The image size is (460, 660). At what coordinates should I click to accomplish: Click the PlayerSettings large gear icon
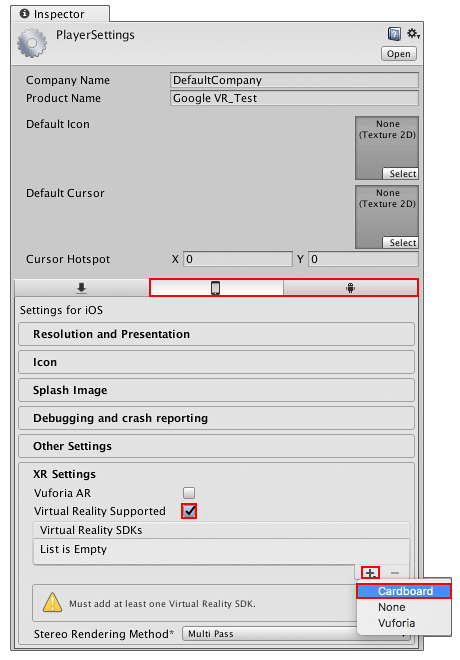click(x=32, y=43)
